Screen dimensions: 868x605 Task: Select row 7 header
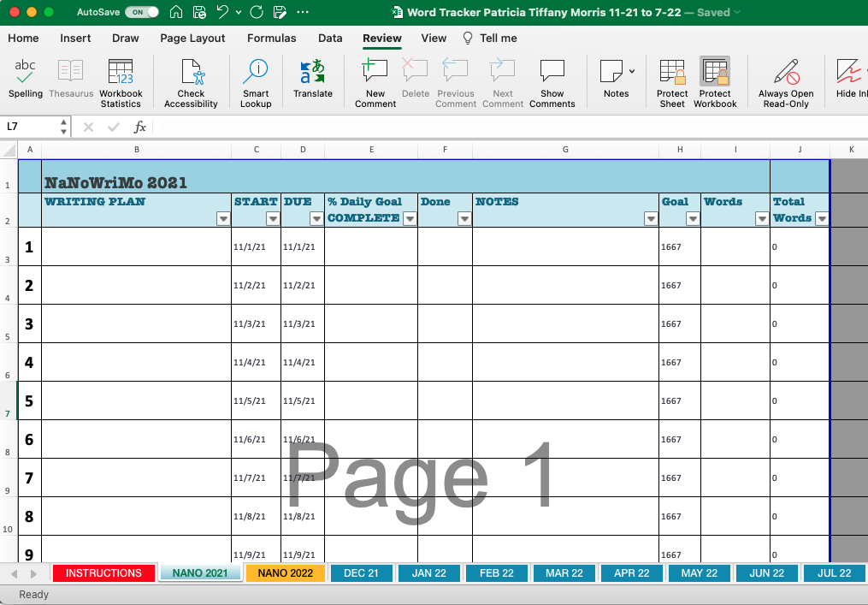point(9,400)
